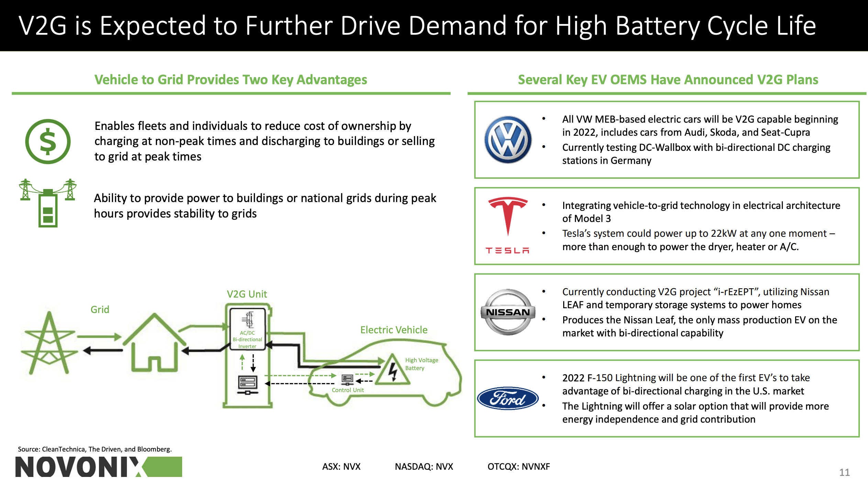Click the vehicle Control Unit icon

[347, 380]
